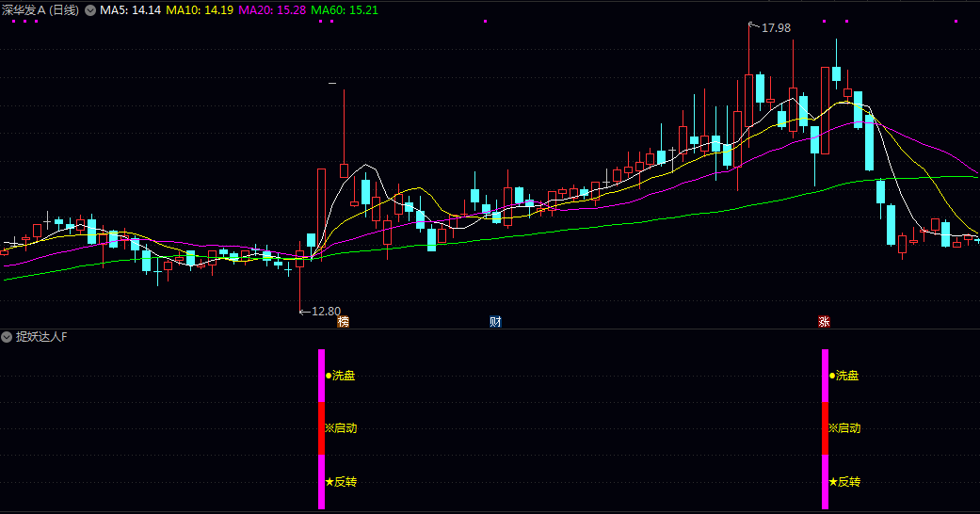Click the left ★反转 signal label
The width and height of the screenshot is (980, 514).
(x=341, y=482)
